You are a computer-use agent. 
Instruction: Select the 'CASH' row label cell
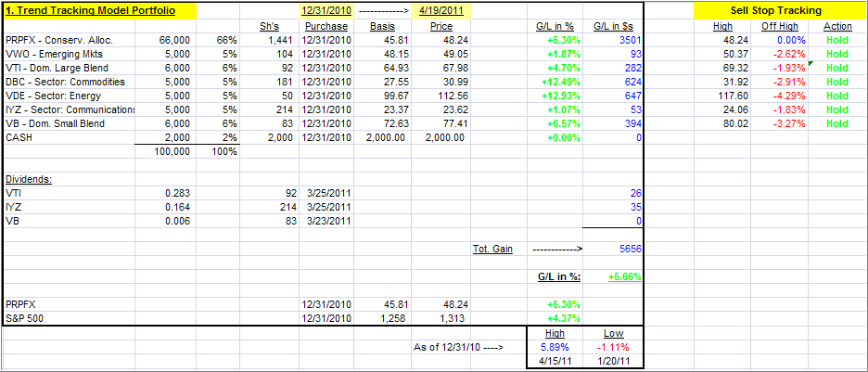click(x=70, y=137)
